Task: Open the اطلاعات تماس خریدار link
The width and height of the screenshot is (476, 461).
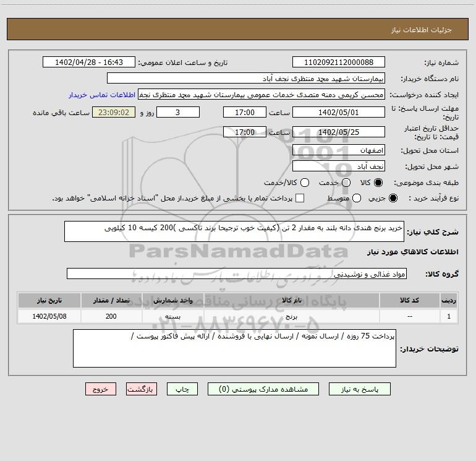Action: point(102,95)
